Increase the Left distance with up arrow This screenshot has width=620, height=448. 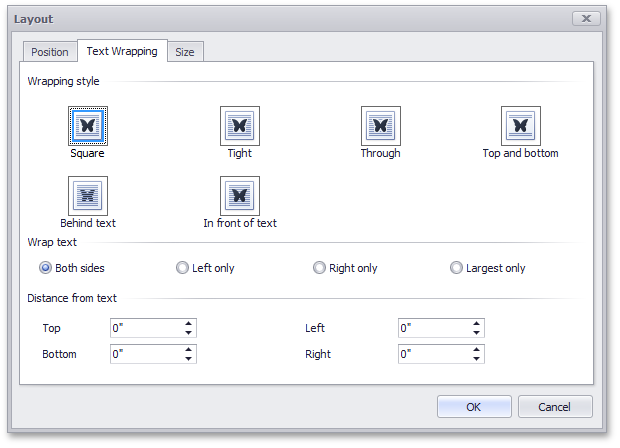[477, 323]
